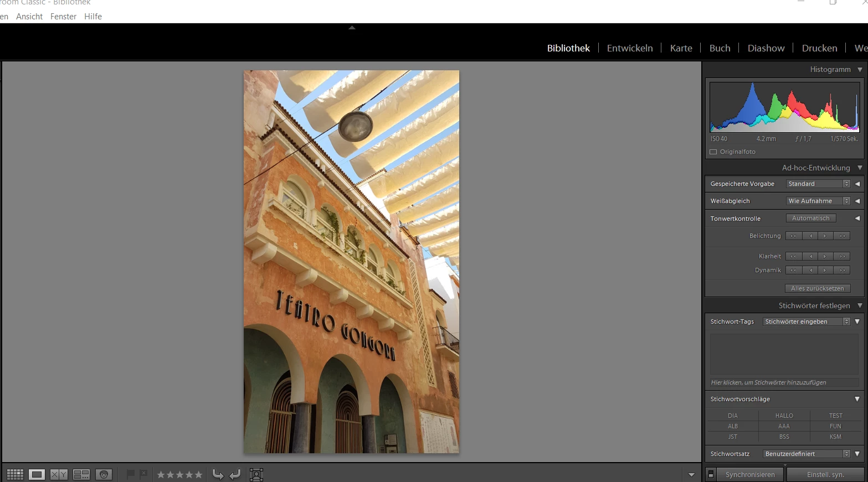Toggle sync switch beside Synchronisieren
868x482 pixels.
click(x=711, y=474)
